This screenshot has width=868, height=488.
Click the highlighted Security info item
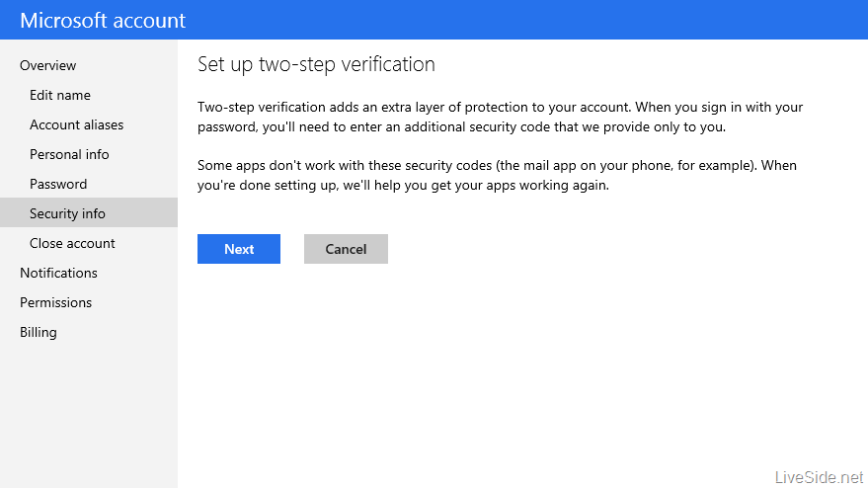(x=67, y=213)
